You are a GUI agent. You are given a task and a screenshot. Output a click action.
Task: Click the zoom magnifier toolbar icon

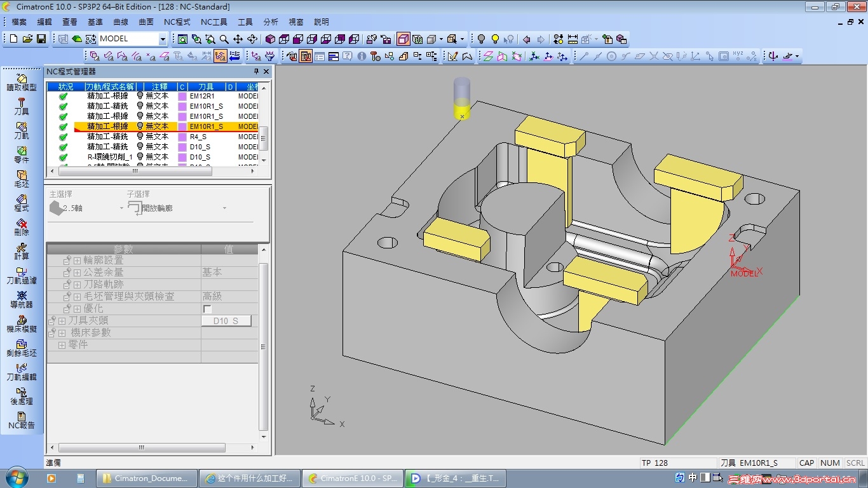[x=224, y=39]
